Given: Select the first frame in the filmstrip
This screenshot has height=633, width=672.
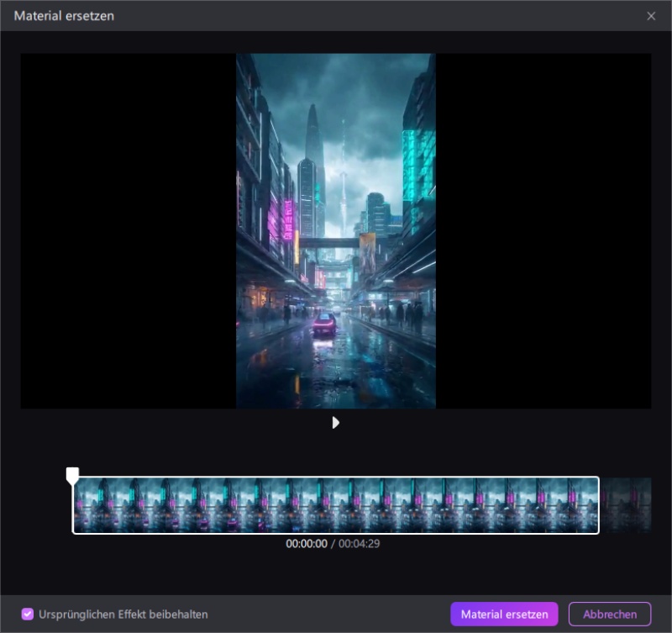Looking at the screenshot, I should point(88,505).
